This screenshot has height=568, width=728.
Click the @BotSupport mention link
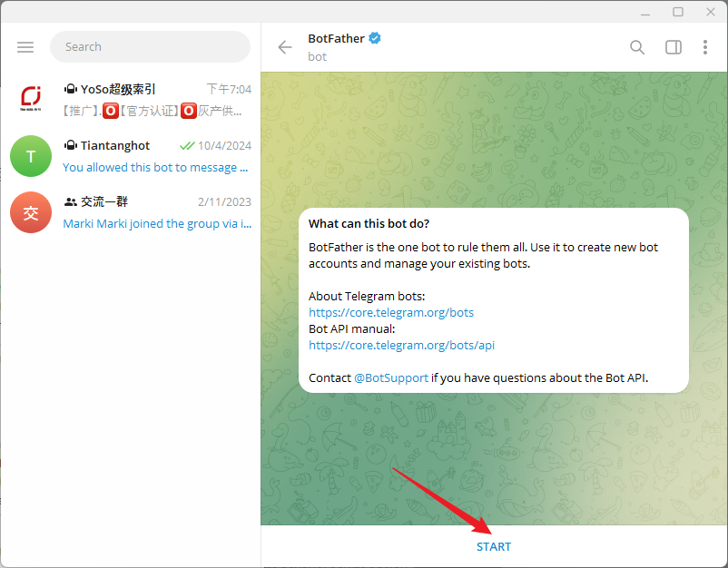click(391, 378)
